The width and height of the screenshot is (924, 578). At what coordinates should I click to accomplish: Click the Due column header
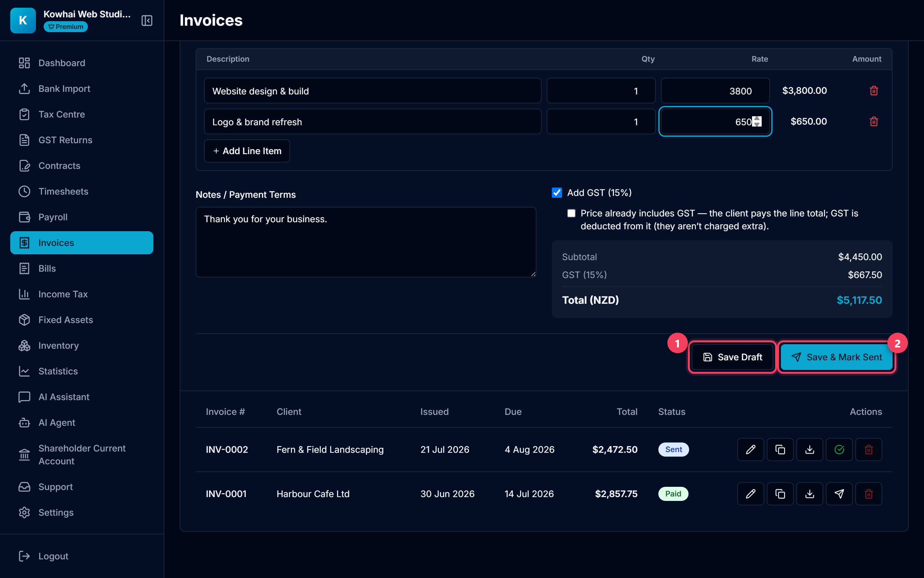513,412
